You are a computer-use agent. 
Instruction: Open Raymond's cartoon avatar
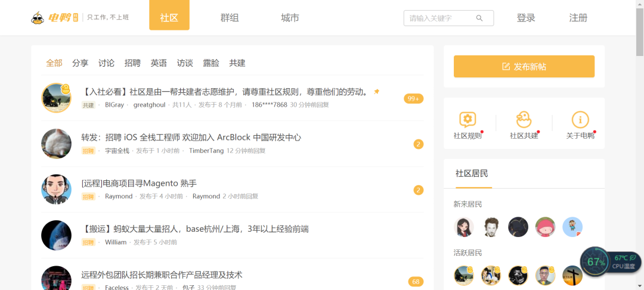click(x=56, y=189)
